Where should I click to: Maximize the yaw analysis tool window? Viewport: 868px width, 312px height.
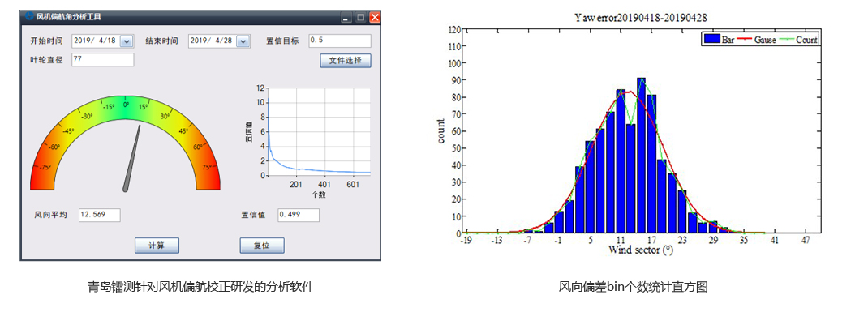click(360, 18)
